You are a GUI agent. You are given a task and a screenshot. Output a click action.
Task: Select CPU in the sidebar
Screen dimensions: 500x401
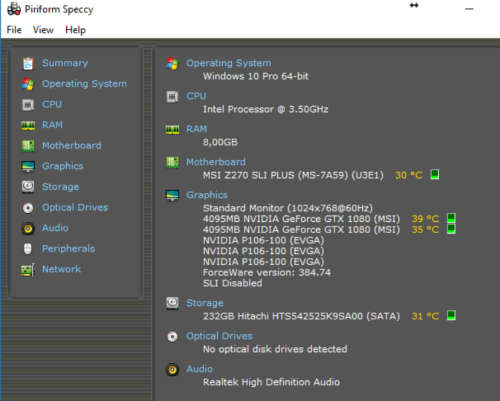[52, 104]
